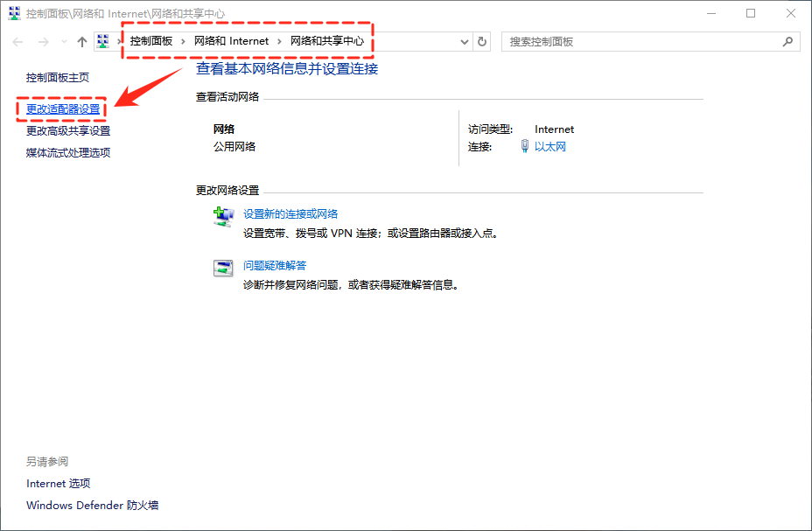Expand the chevron after 网络和 Internet in the breadcrumb
The height and width of the screenshot is (531, 812).
click(280, 41)
